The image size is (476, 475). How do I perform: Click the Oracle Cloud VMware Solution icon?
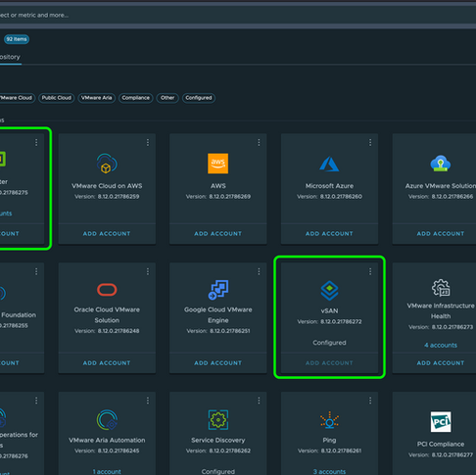[x=107, y=290]
